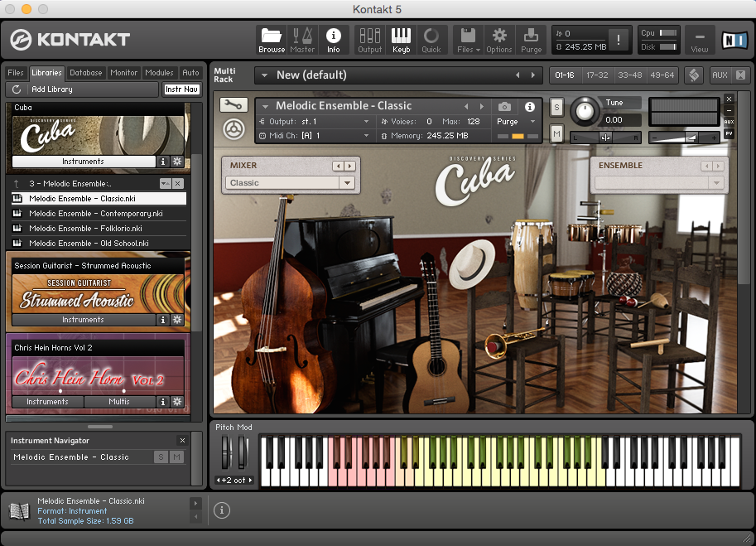Open the Files menu
The height and width of the screenshot is (546, 756).
coord(468,40)
